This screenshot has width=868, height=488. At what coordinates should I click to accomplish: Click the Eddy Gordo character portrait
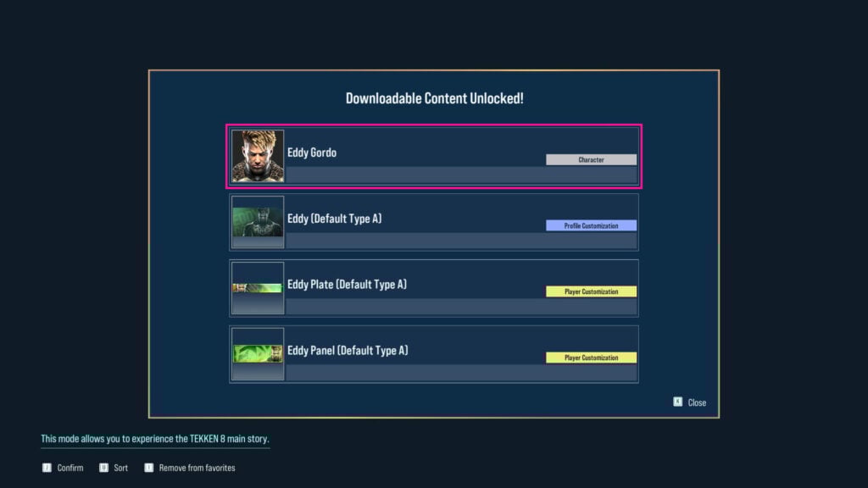(258, 156)
